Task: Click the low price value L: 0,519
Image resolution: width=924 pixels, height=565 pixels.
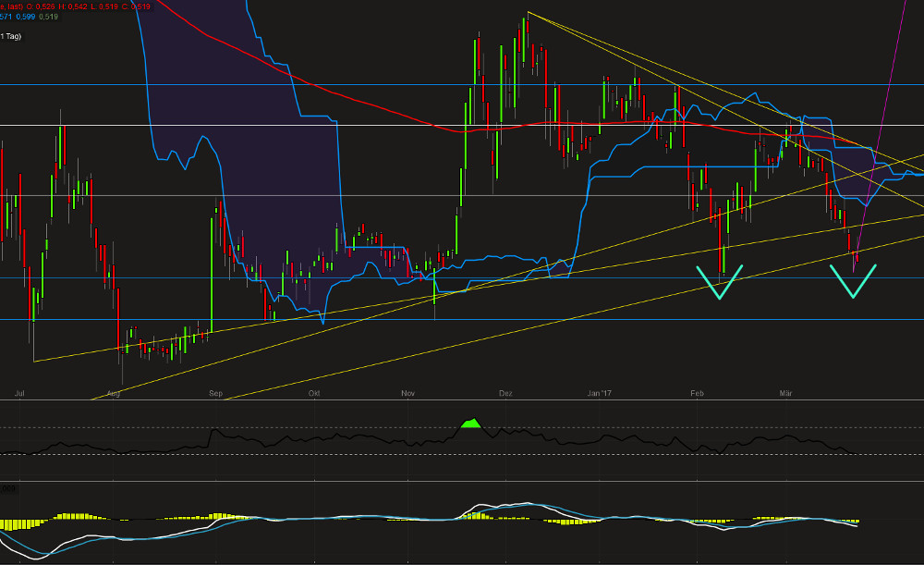Action: [104, 6]
